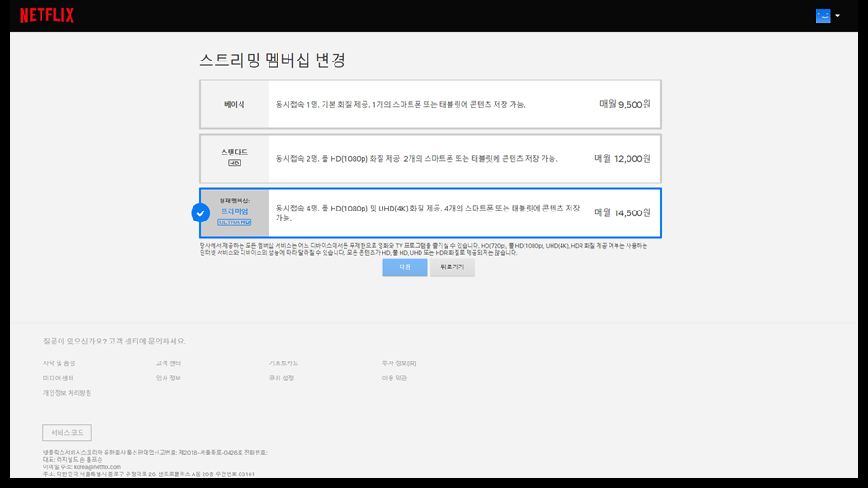Open the 입사 정보 link
Image resolution: width=868 pixels, height=488 pixels.
coord(168,378)
